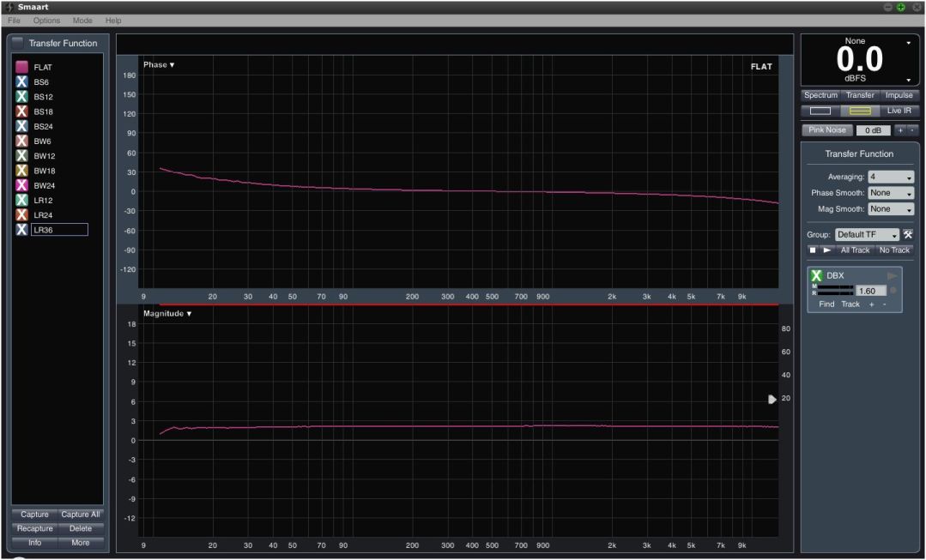Screen dimensions: 926x560
Task: Switch to Transfer mode
Action: pos(860,95)
